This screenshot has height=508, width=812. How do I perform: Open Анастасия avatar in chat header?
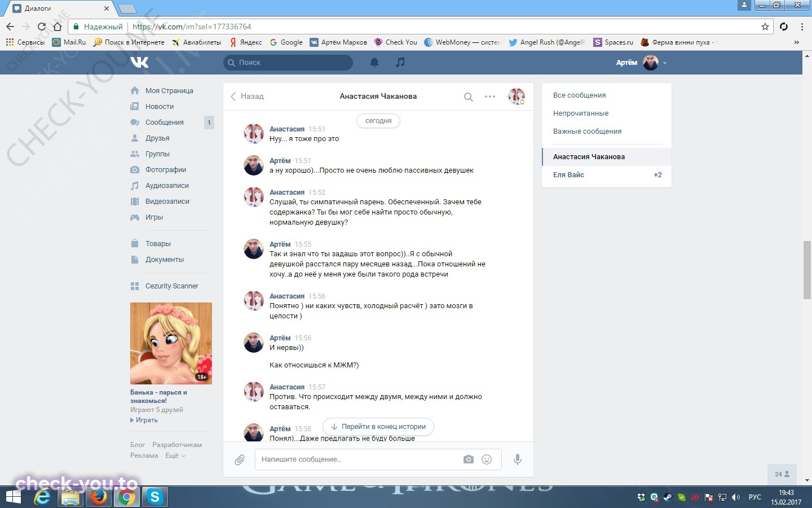coord(517,97)
